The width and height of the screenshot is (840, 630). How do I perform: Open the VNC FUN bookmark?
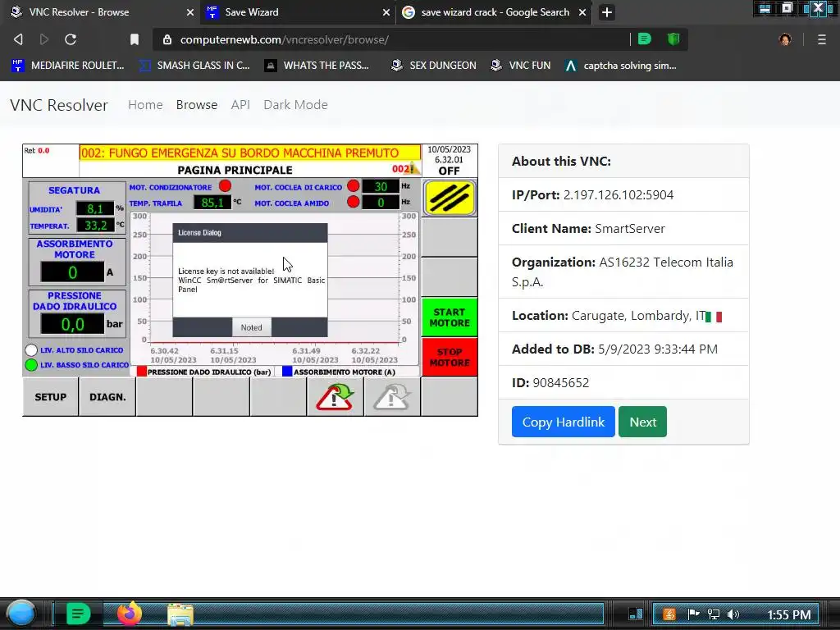tap(521, 66)
